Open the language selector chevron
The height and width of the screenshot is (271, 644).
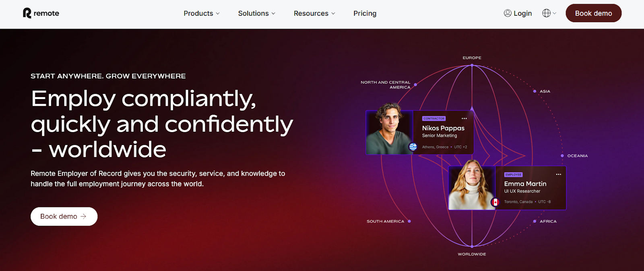555,13
